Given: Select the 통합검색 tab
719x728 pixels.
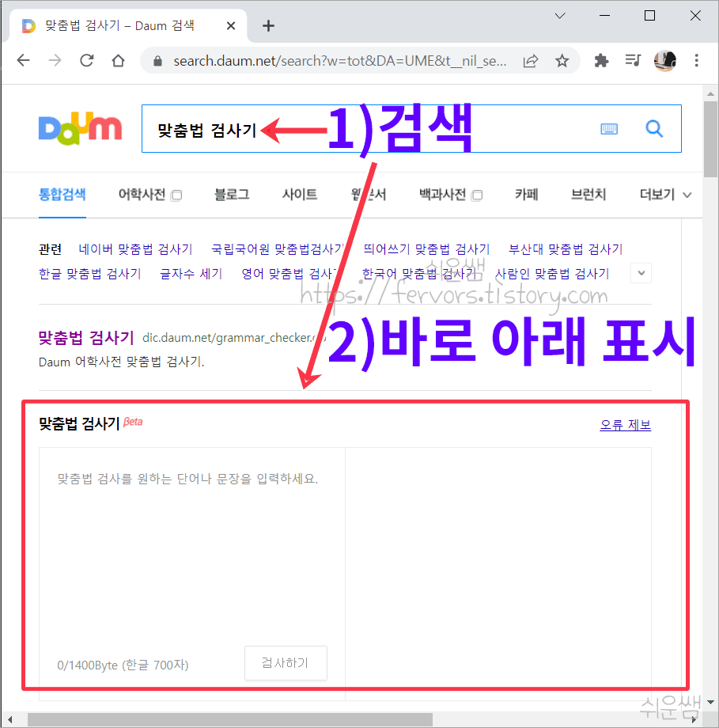Looking at the screenshot, I should click(62, 195).
